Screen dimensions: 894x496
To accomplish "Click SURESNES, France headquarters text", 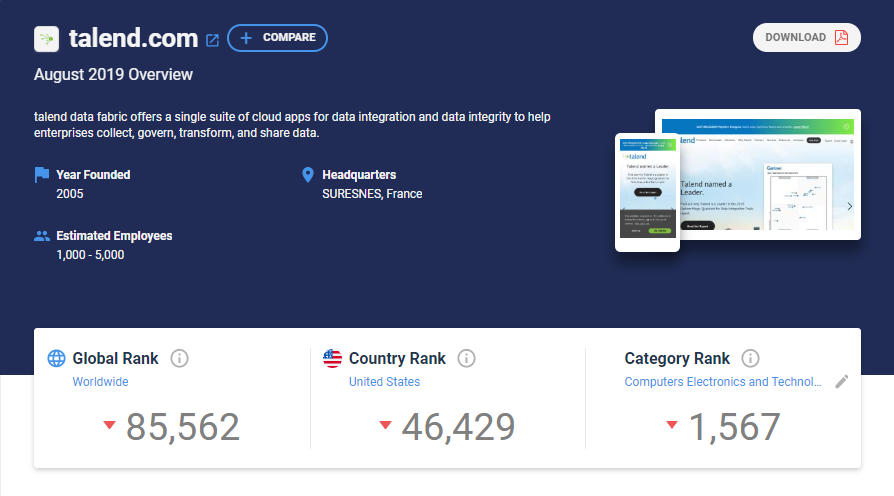I will [372, 194].
